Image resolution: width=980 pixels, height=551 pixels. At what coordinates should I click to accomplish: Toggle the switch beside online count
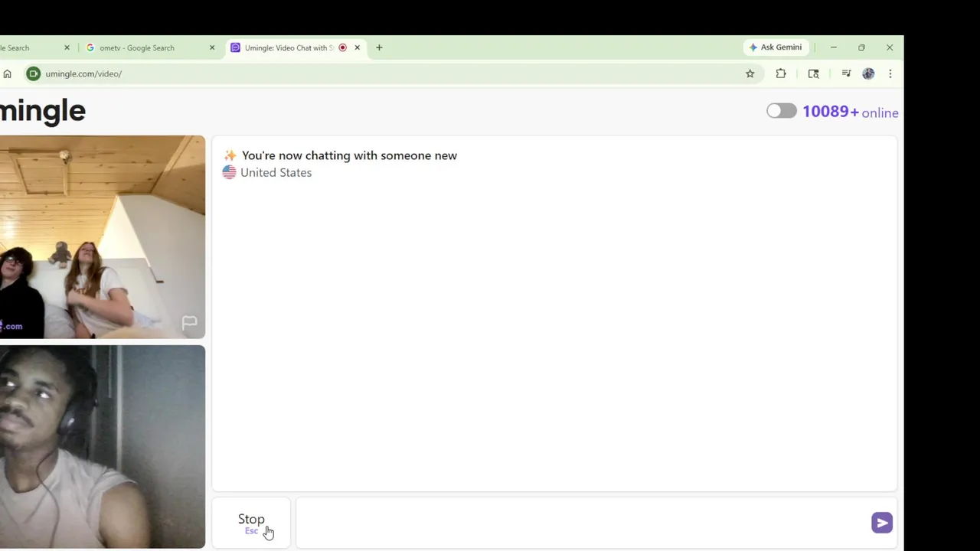(782, 111)
